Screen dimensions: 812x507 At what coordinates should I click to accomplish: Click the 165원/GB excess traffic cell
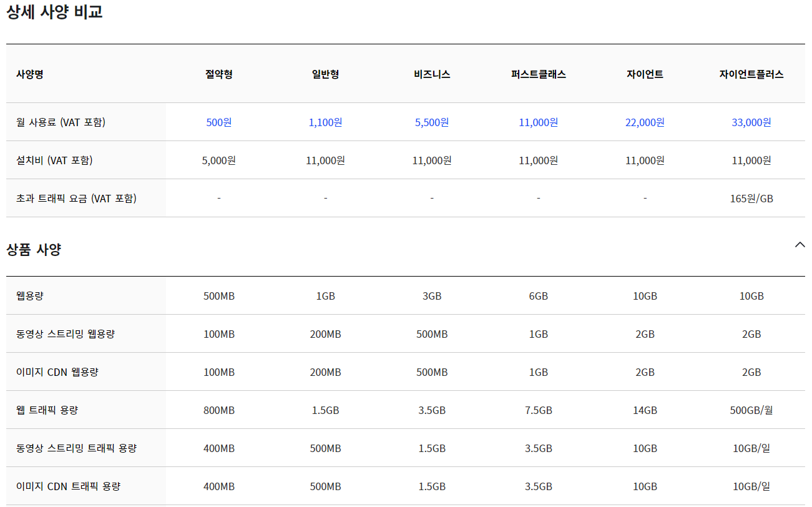751,199
